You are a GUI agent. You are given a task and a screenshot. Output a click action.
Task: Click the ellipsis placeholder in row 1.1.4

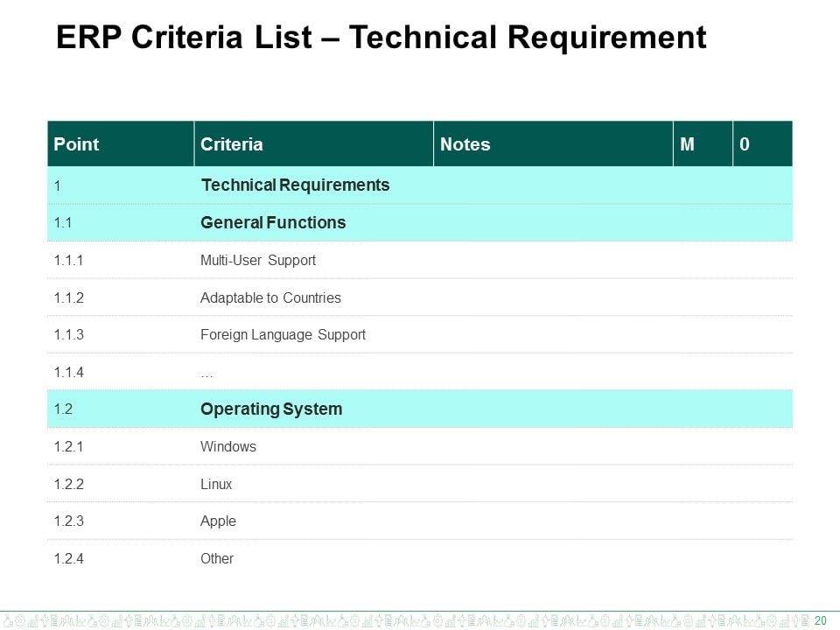pos(206,373)
